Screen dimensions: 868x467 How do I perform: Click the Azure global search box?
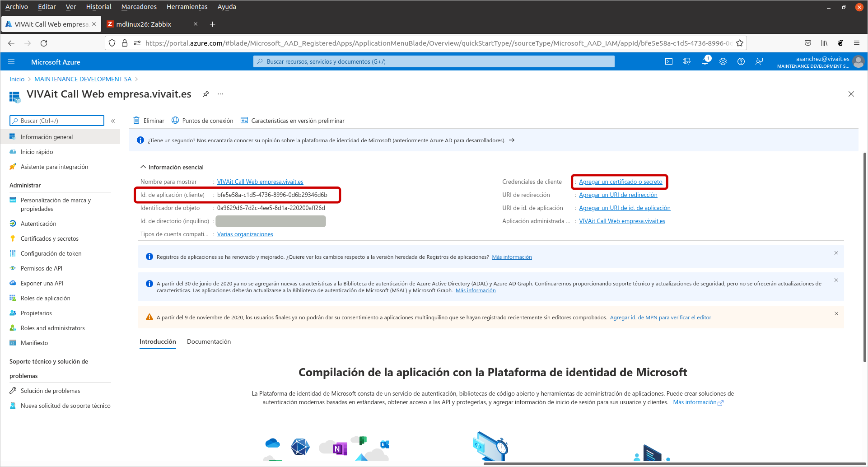(x=434, y=61)
